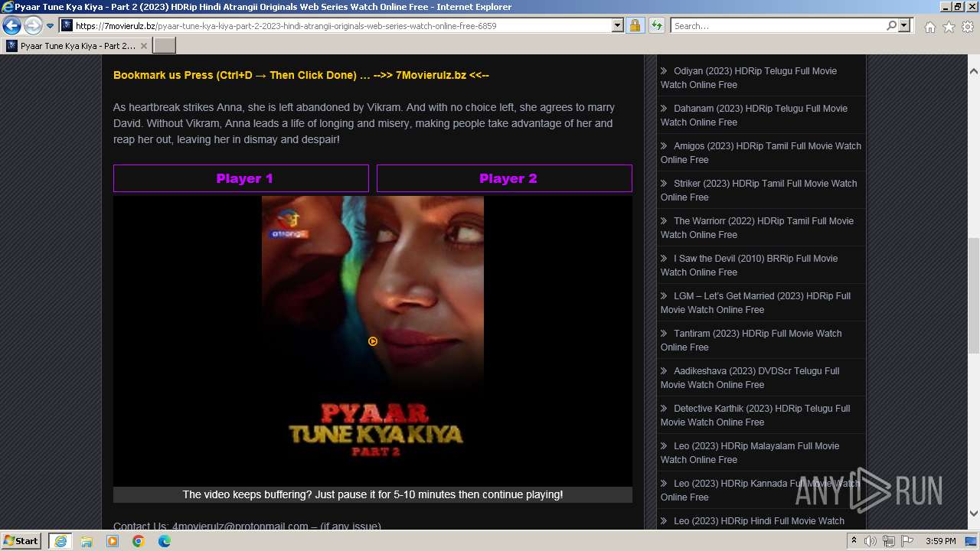The image size is (980, 551).
Task: Open Google Chrome from the taskbar
Action: pyautogui.click(x=139, y=541)
